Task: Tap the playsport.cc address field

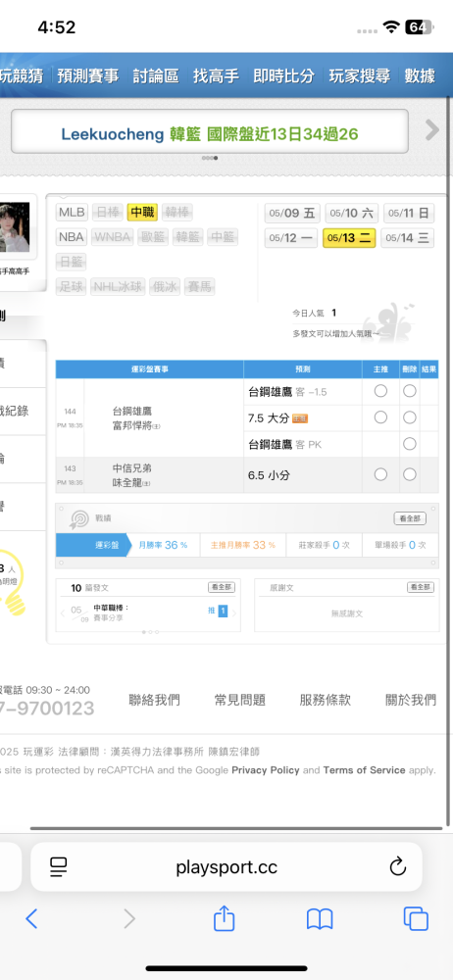Action: (x=226, y=866)
